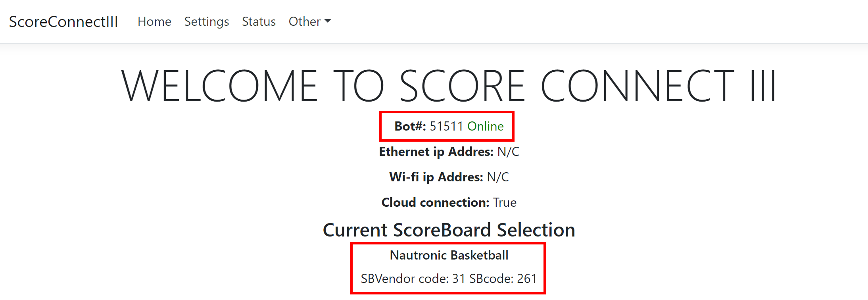Viewport: 868px width, 300px height.
Task: Click the Wi-fi ip Addres label
Action: point(436,177)
